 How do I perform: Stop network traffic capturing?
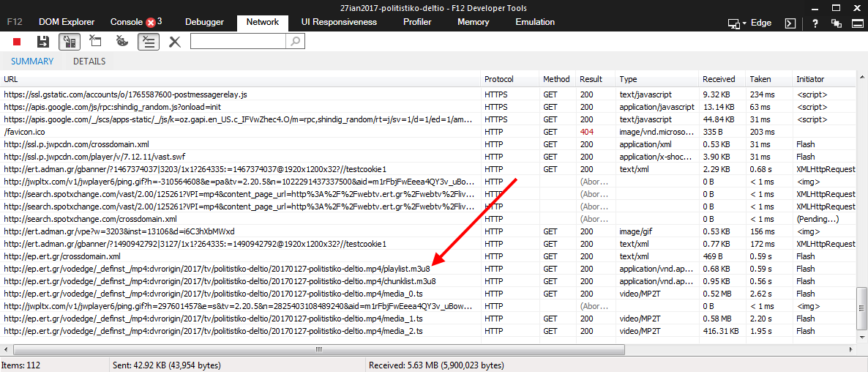(x=17, y=42)
